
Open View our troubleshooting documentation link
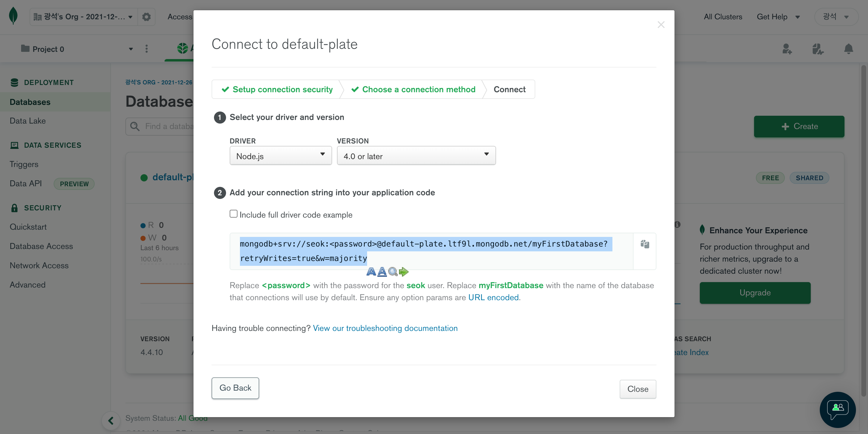point(385,328)
